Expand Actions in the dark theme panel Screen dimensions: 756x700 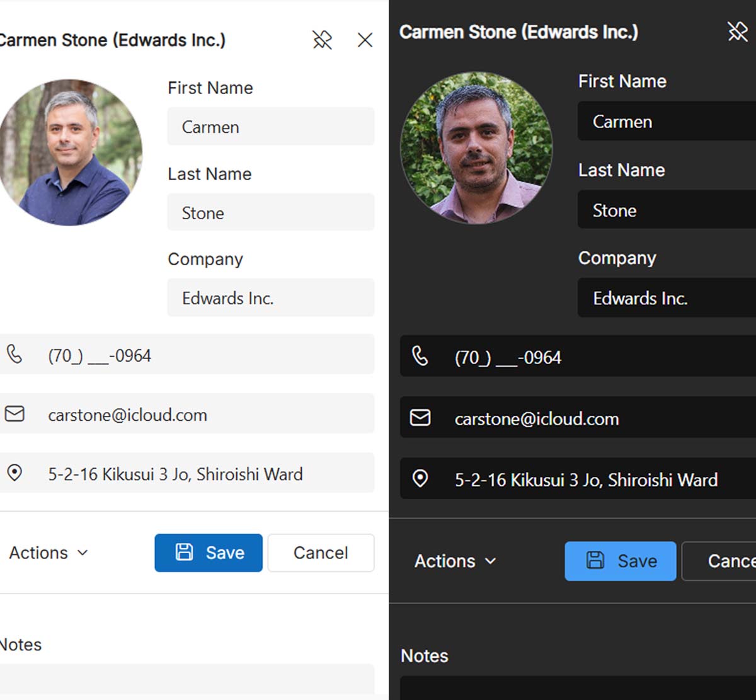point(454,561)
